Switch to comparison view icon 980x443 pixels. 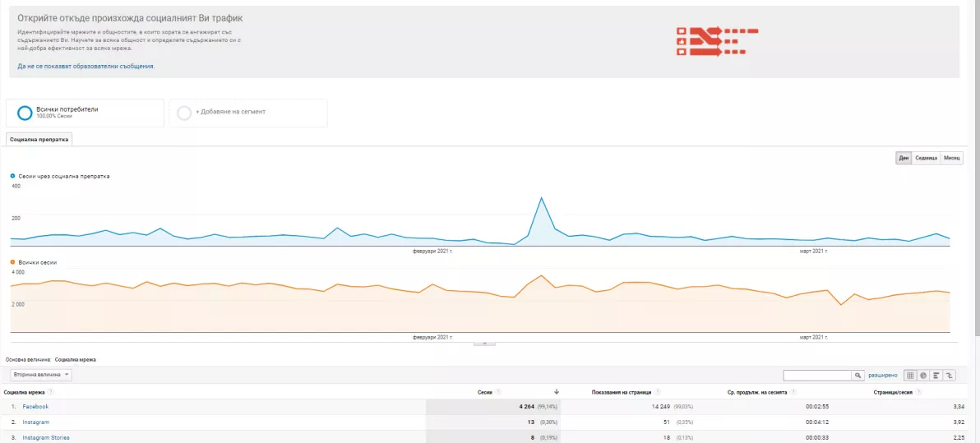[950, 376]
